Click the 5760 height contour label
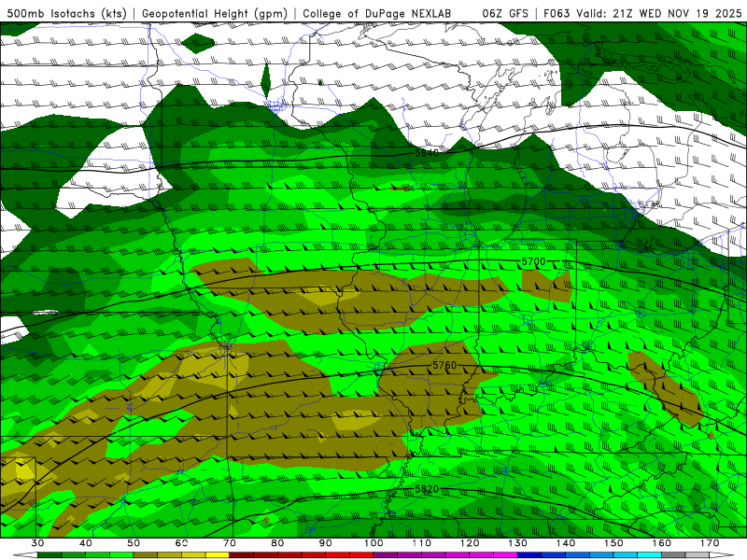Image resolution: width=747 pixels, height=560 pixels. (x=444, y=365)
